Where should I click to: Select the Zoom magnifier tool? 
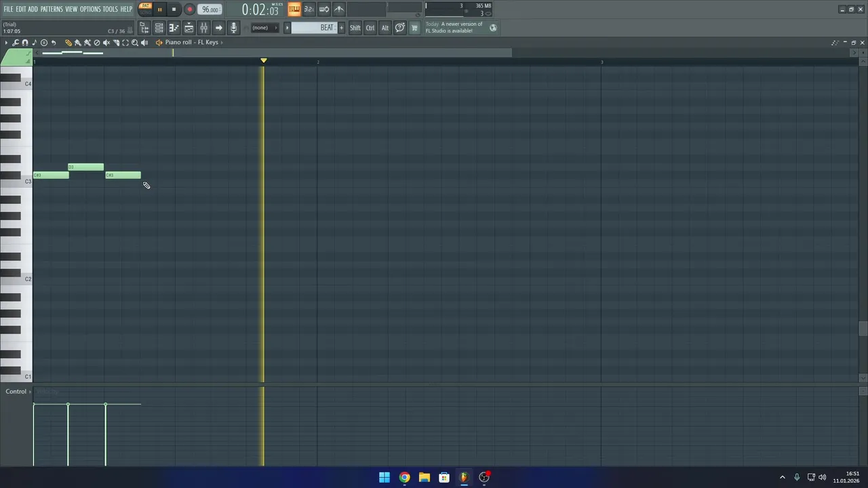coord(135,42)
